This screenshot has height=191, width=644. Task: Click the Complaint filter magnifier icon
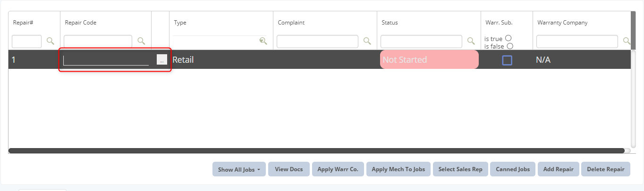[x=367, y=41]
